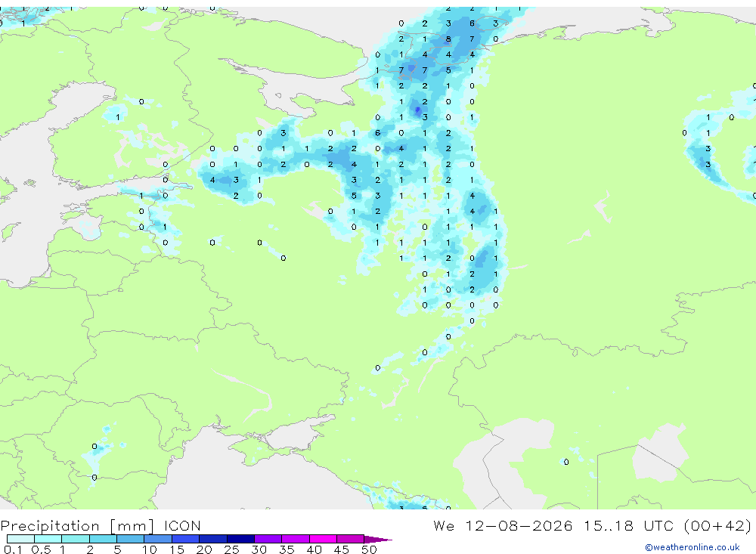Click the 0.1–0.5 mm legend color swatch

(x=20, y=539)
